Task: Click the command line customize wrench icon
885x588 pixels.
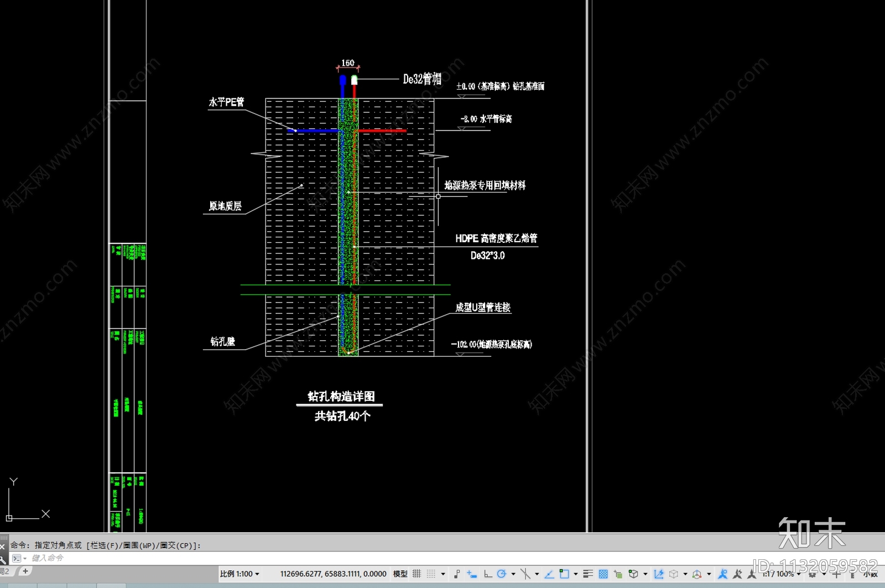Action: (3, 559)
